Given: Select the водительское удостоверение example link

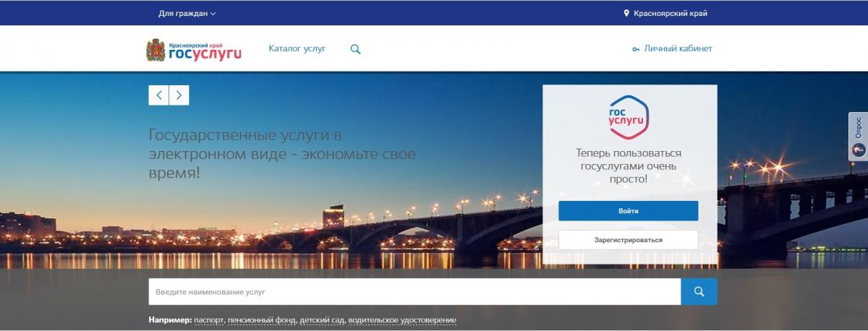Looking at the screenshot, I should point(402,319).
